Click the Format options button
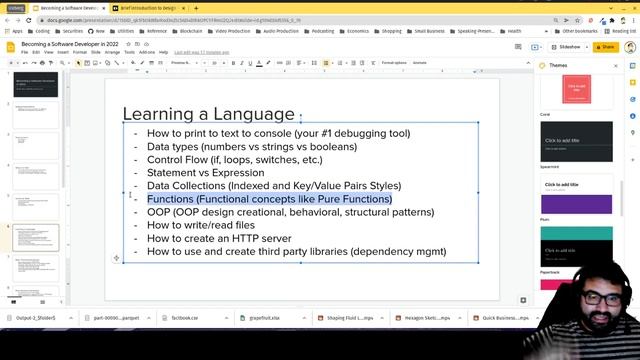Screen dimensions: 640x360 (x=394, y=63)
